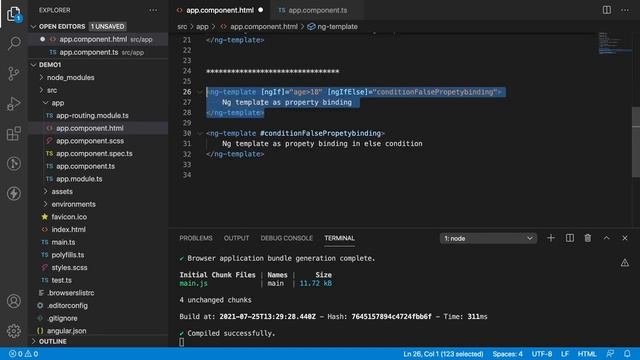
Task: Click the feedback icon in status bar
Action: click(x=610, y=353)
